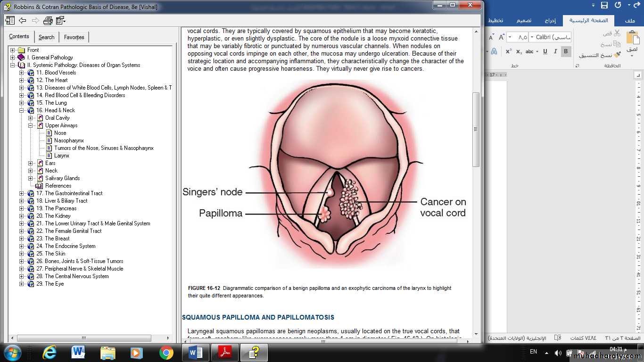Launch Google Chrome from the taskbar
This screenshot has width=644, height=362.
166,352
